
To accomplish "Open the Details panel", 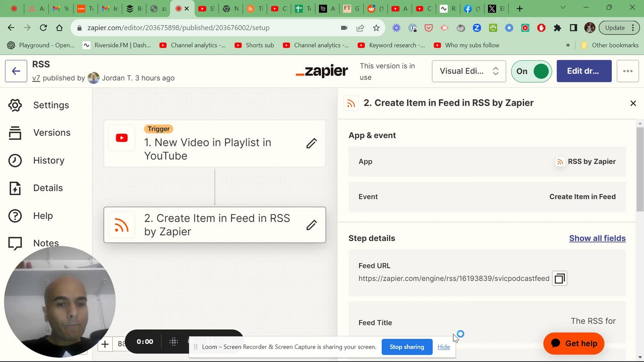I will tap(35, 188).
